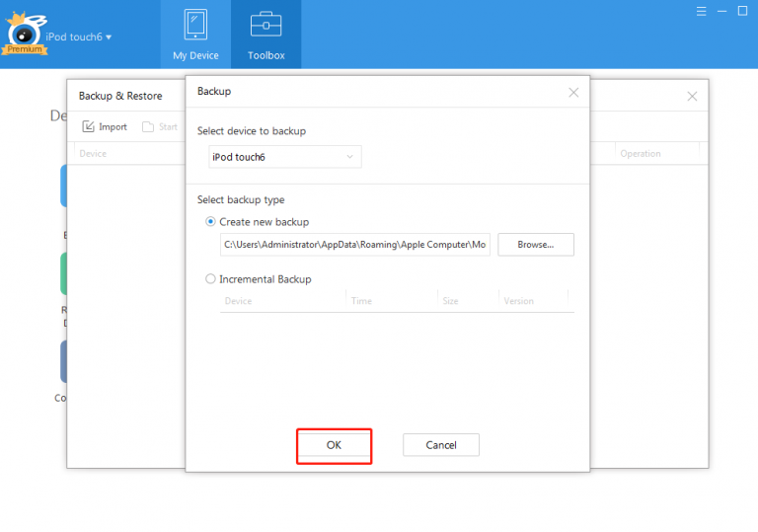Cancel the backup dialog
Viewport: 758px width, 532px height.
point(440,445)
